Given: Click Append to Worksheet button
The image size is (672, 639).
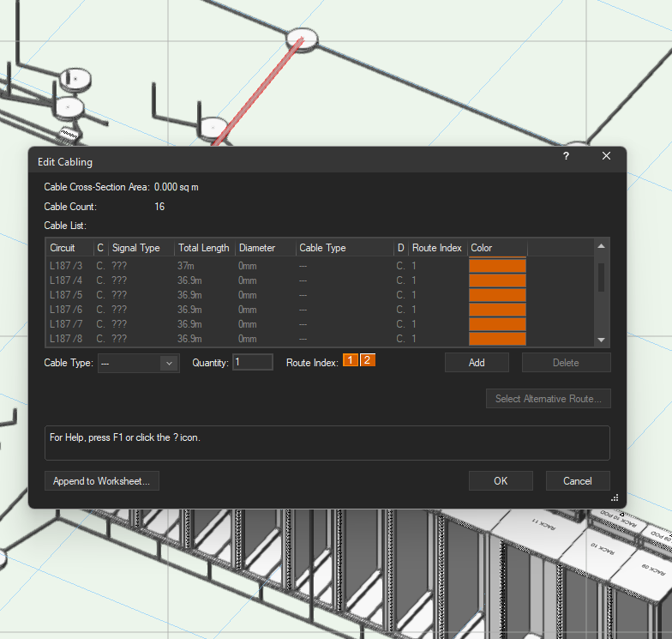Looking at the screenshot, I should (101, 481).
